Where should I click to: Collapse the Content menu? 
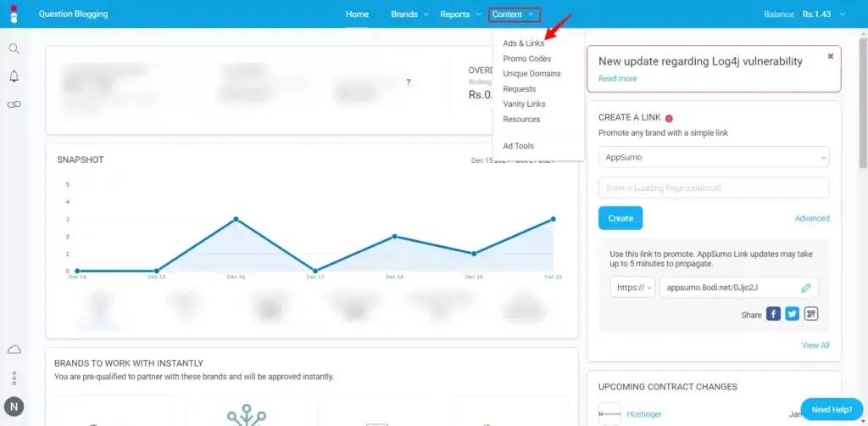click(515, 15)
